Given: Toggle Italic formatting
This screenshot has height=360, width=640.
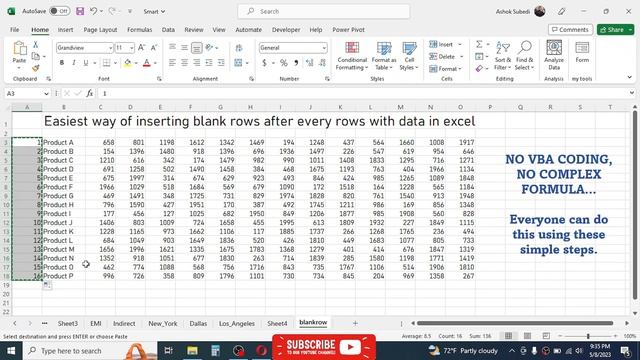Looking at the screenshot, I should [x=73, y=63].
